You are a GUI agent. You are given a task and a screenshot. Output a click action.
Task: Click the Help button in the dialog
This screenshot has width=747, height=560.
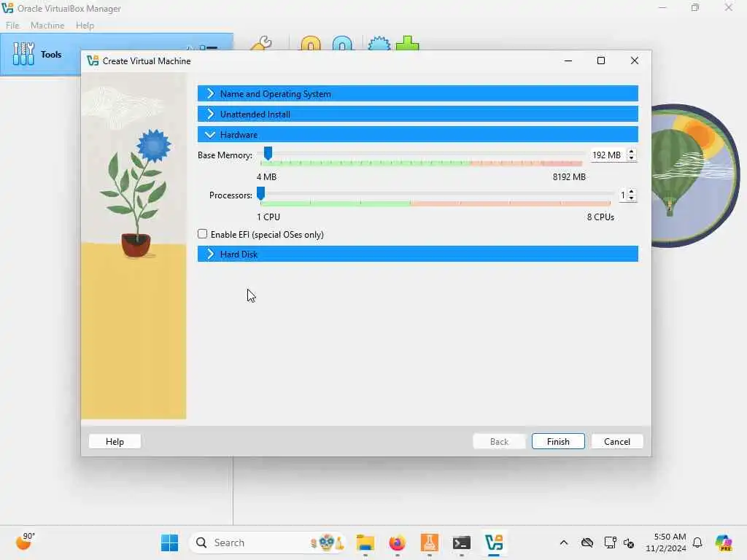click(115, 441)
